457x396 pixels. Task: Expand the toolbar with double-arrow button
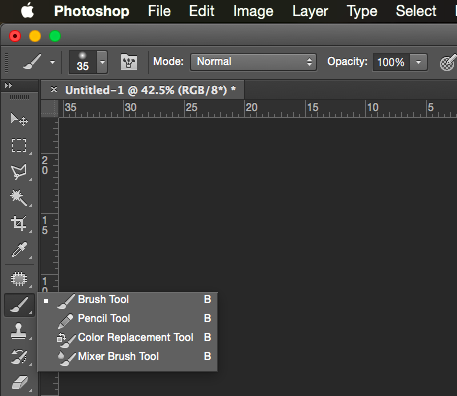[x=8, y=86]
